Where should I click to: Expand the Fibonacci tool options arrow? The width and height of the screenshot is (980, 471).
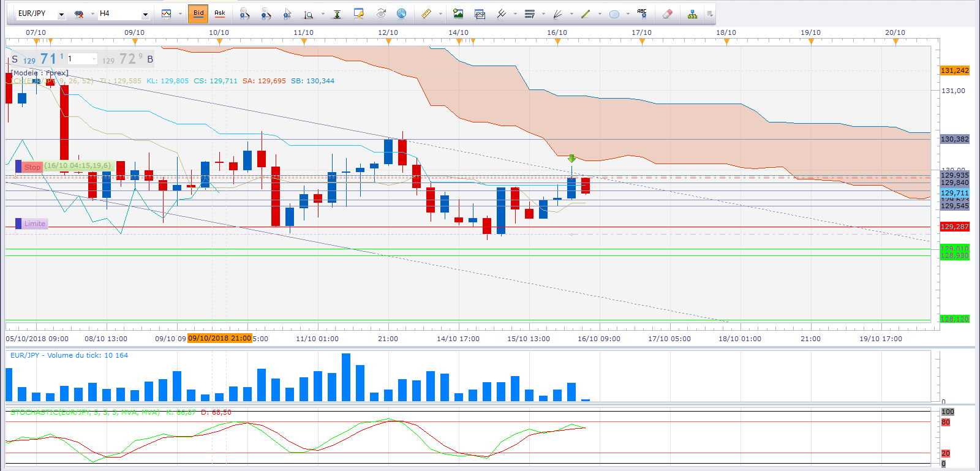tap(543, 13)
